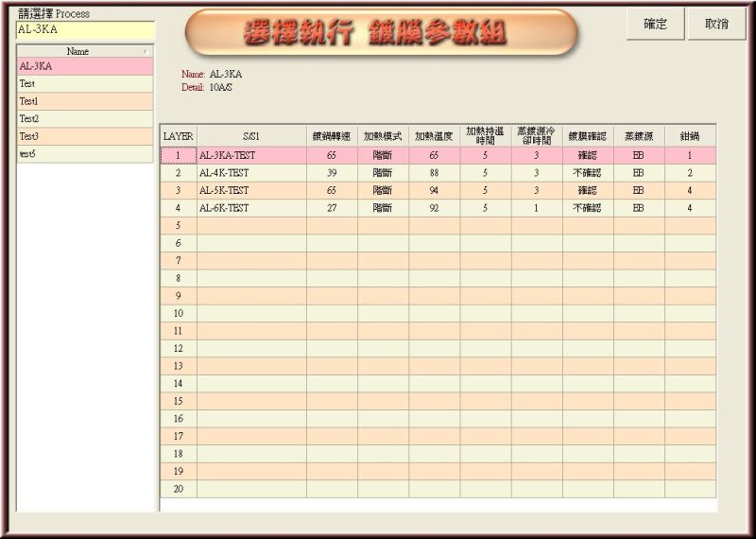756x539 pixels.
Task: Select the AL-4K-TEST layer cell
Action: 250,173
